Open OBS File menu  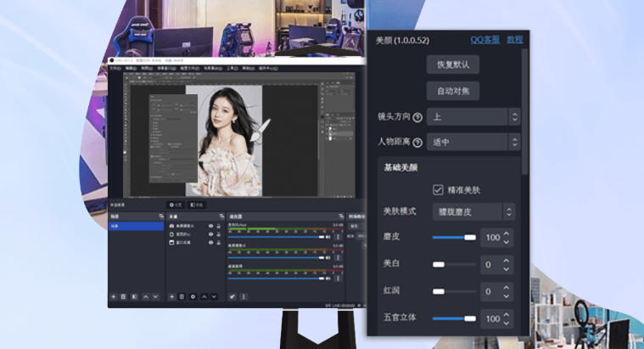115,68
